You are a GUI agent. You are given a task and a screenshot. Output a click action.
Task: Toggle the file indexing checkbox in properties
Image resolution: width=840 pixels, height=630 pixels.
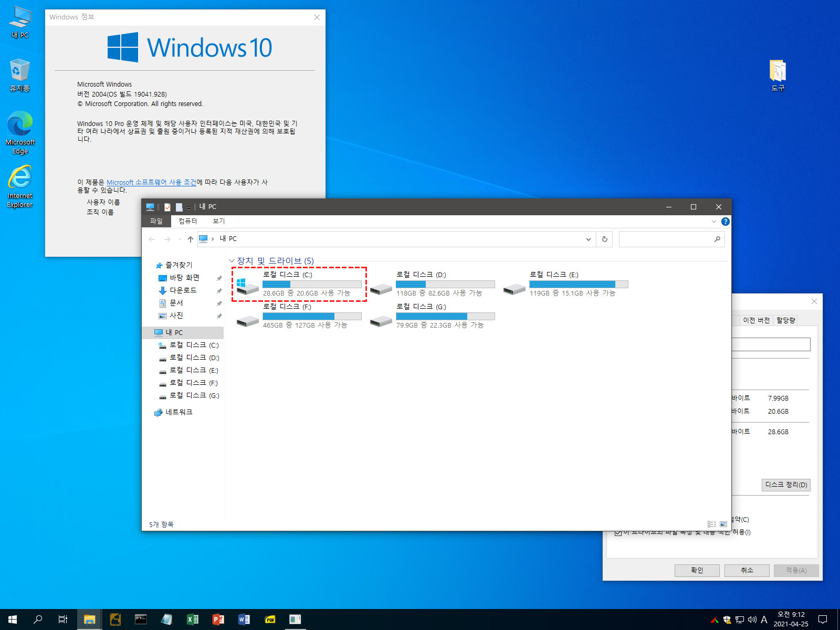[618, 533]
